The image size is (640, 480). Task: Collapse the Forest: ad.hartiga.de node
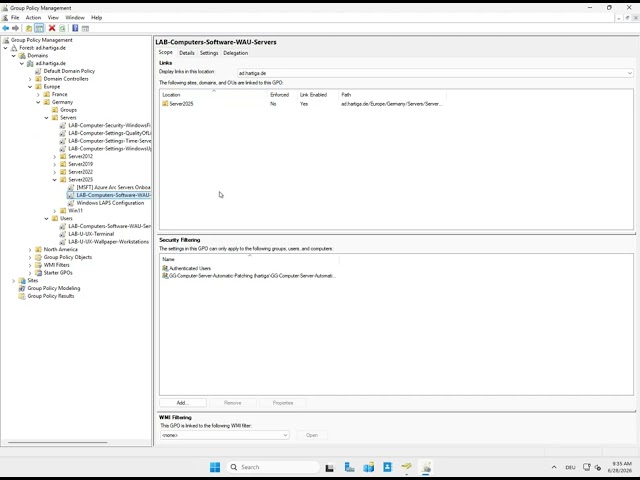(x=5, y=48)
